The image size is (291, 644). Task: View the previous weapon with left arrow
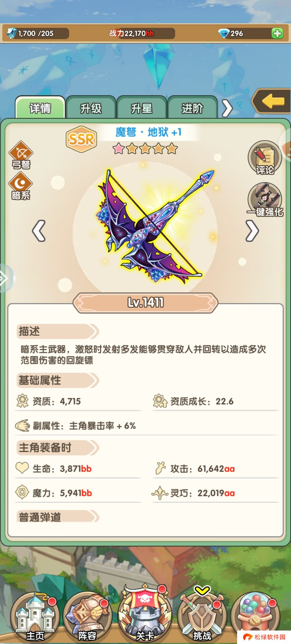pos(39,231)
